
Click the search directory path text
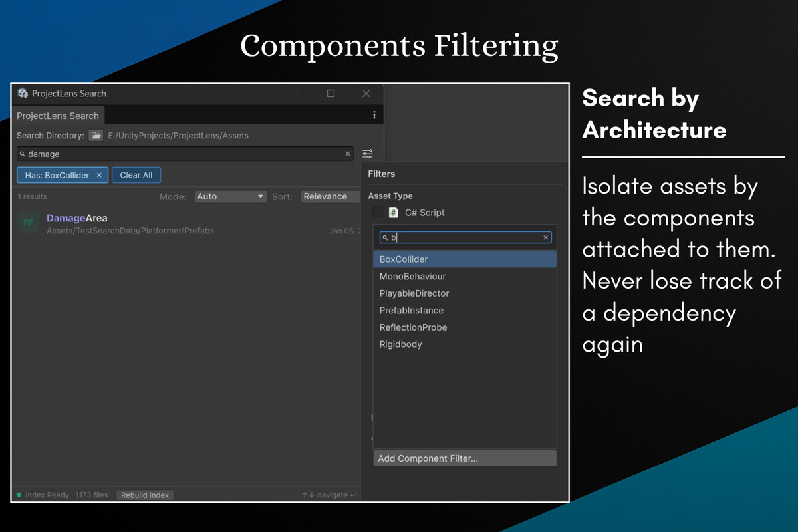pyautogui.click(x=178, y=136)
